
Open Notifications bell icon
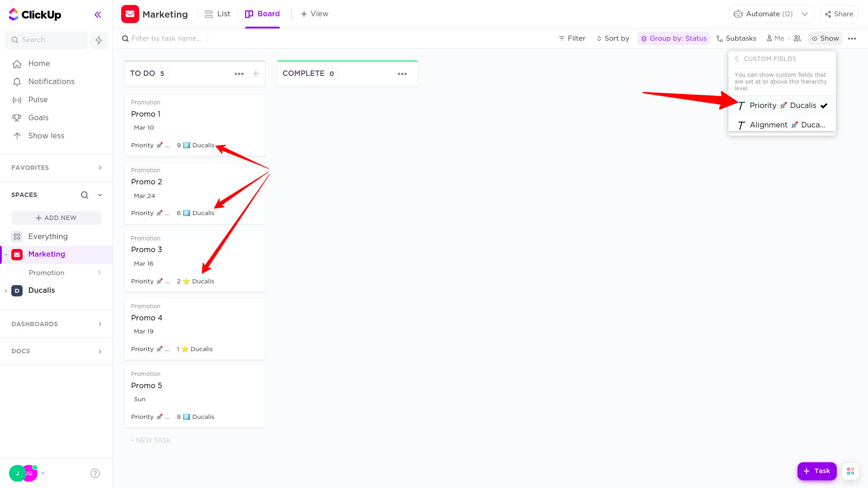(17, 82)
